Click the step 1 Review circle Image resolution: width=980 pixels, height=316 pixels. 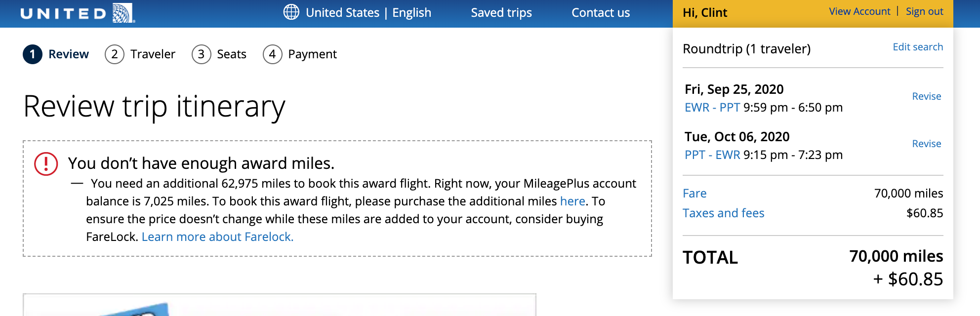(x=33, y=54)
